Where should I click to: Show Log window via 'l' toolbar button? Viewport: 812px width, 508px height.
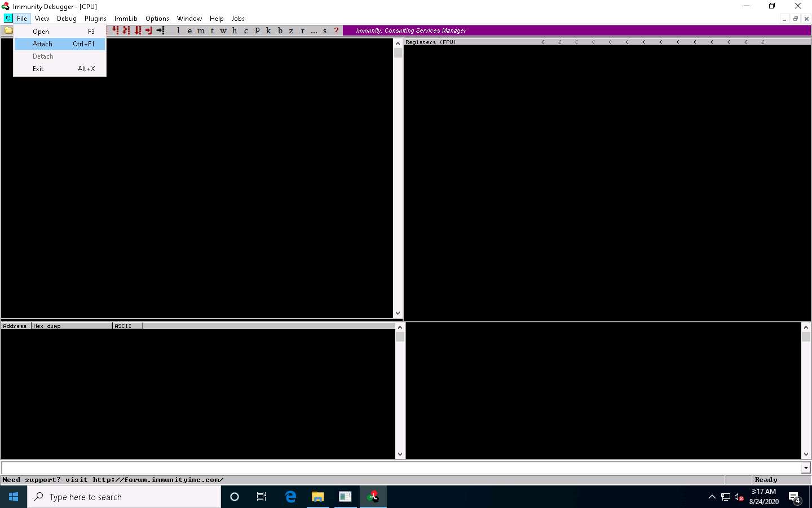pos(178,30)
